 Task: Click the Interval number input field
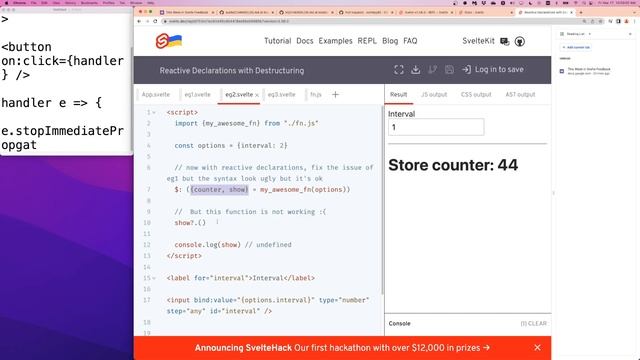click(x=436, y=127)
